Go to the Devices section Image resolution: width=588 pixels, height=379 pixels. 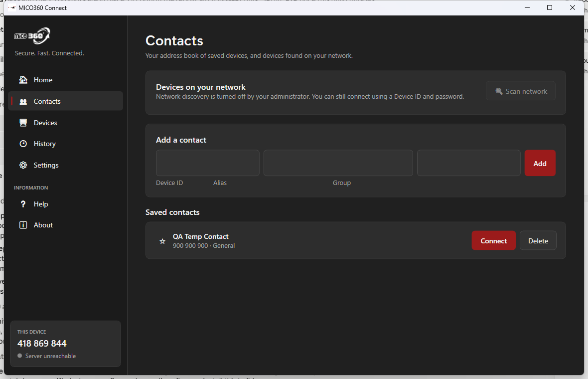(x=66, y=123)
